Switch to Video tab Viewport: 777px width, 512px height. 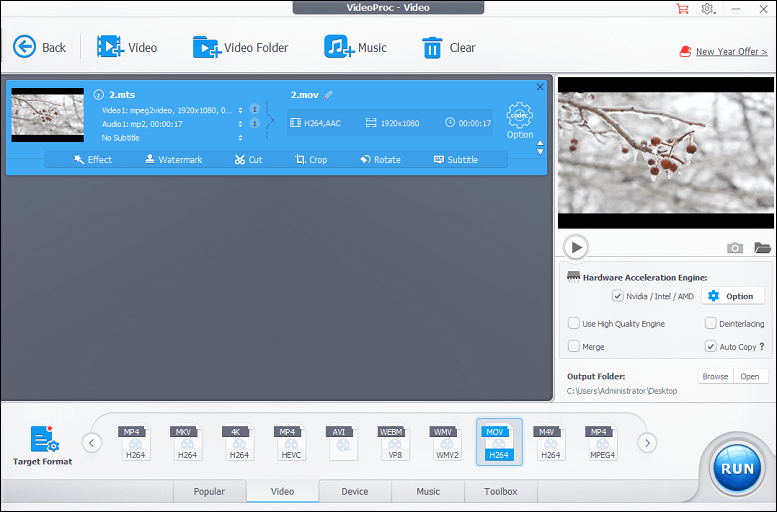point(282,491)
